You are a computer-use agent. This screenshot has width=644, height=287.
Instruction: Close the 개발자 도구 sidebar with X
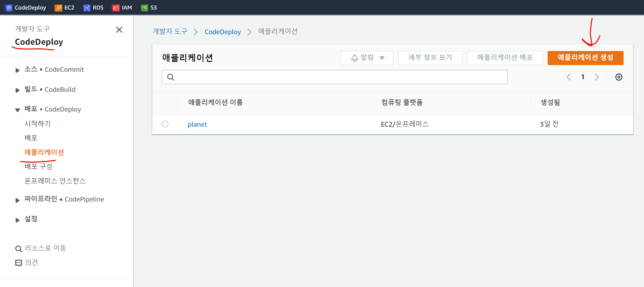coord(119,30)
